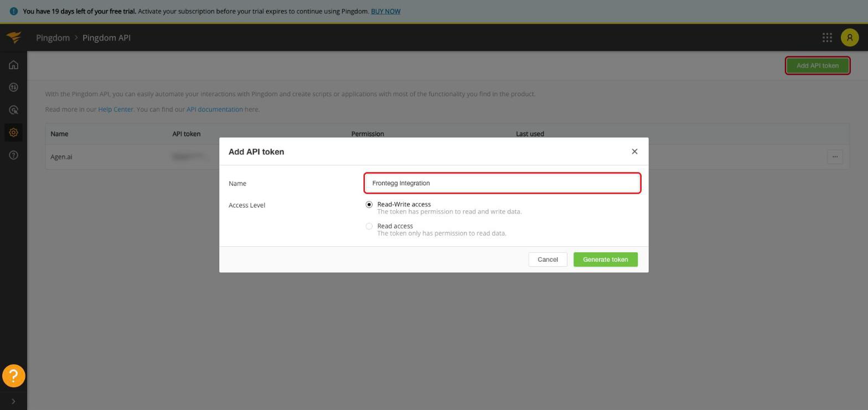
Task: Select Read-Write access radio button
Action: pyautogui.click(x=369, y=205)
